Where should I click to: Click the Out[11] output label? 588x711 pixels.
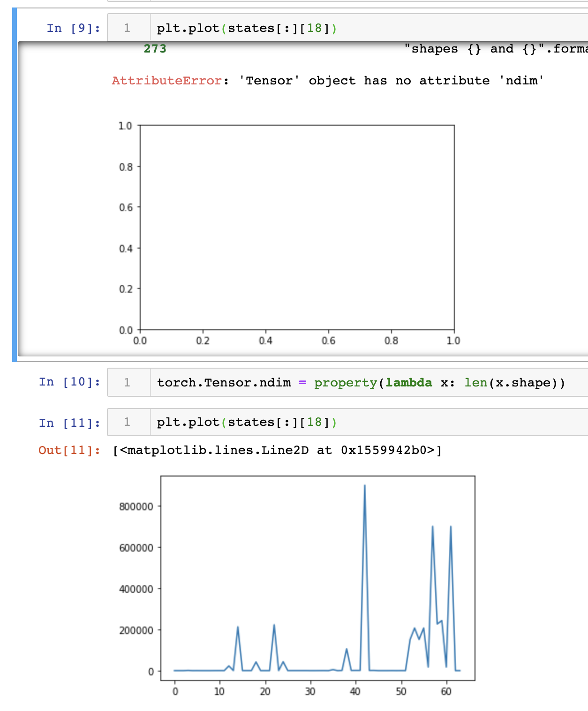(x=69, y=449)
